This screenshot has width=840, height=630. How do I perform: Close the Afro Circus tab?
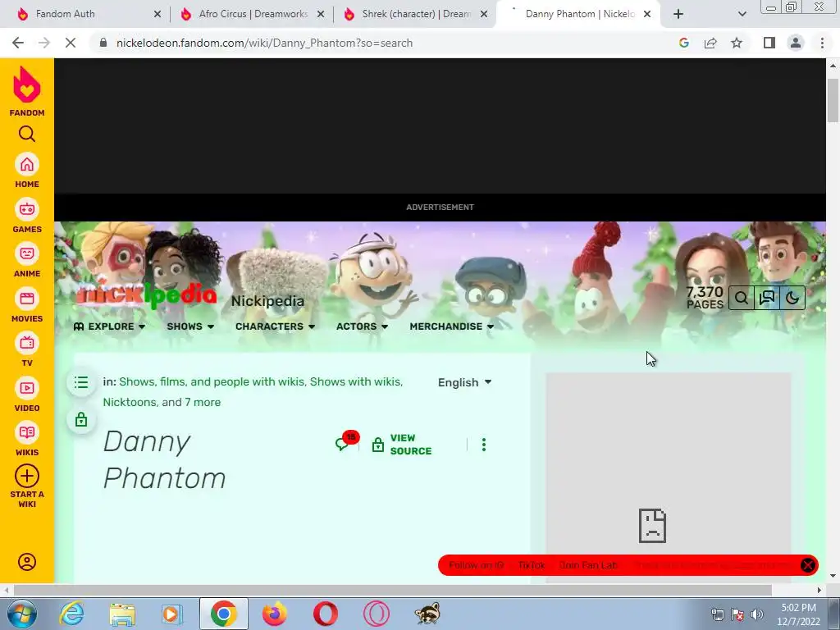pyautogui.click(x=321, y=15)
